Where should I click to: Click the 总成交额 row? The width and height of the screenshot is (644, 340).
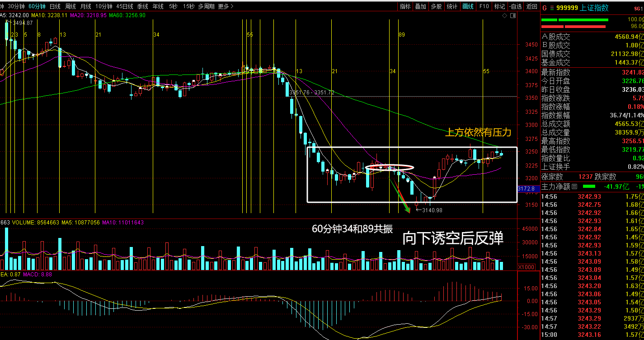[592, 124]
